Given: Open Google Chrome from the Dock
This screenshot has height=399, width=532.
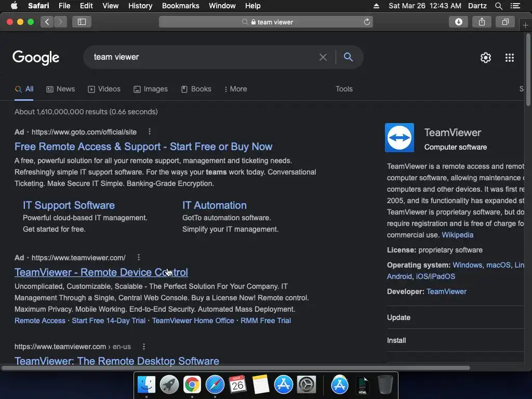Looking at the screenshot, I should click(192, 385).
